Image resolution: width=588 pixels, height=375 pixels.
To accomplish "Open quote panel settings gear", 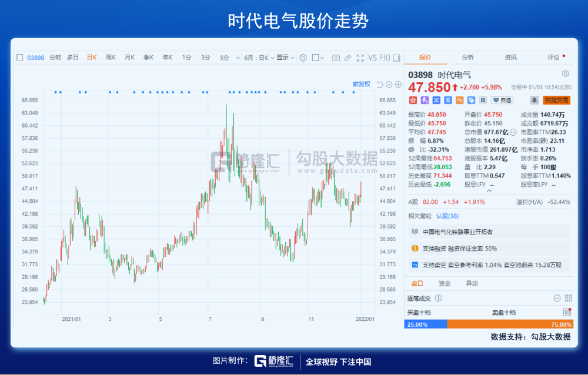I will [566, 73].
